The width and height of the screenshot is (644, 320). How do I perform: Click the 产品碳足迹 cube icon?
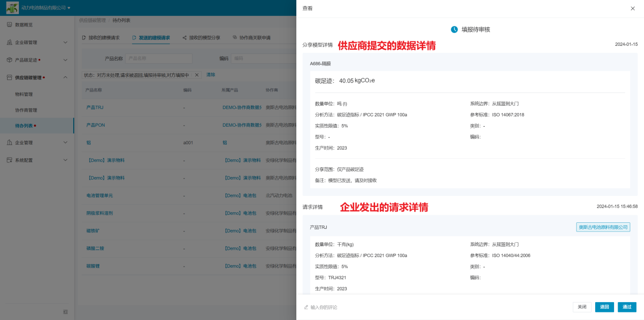point(9,60)
